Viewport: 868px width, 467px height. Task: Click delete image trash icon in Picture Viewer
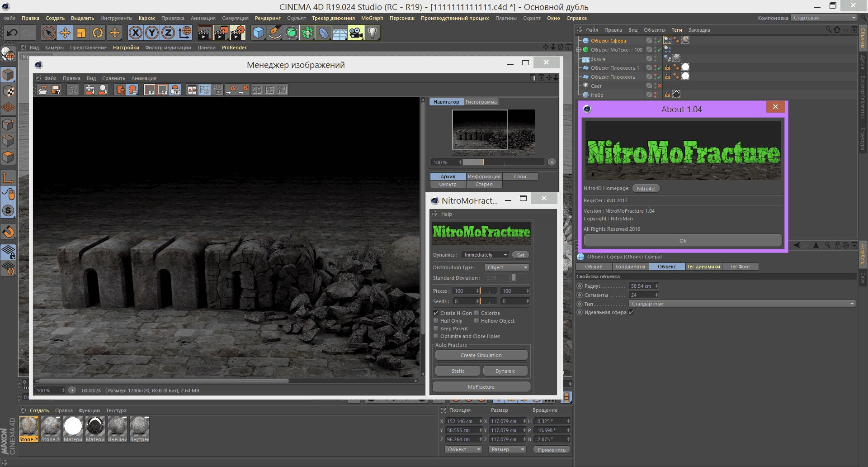coord(120,90)
